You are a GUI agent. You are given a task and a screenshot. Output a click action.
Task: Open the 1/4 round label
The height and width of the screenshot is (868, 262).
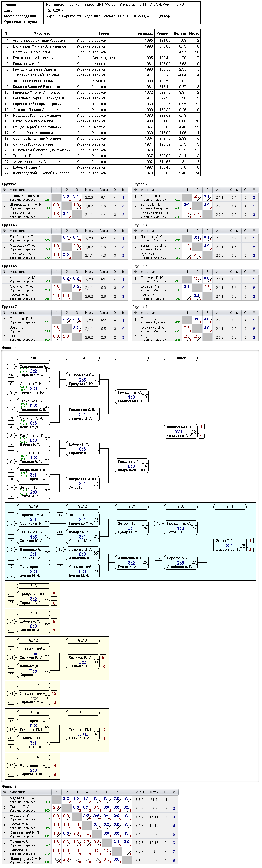pos(83,358)
